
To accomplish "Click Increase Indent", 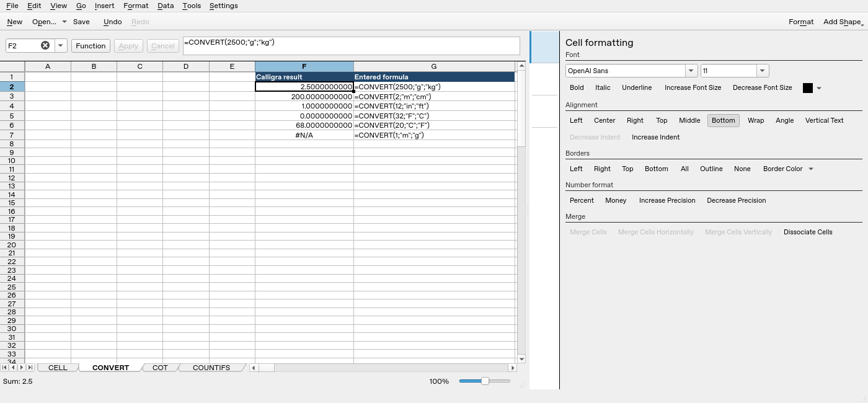I will click(655, 137).
